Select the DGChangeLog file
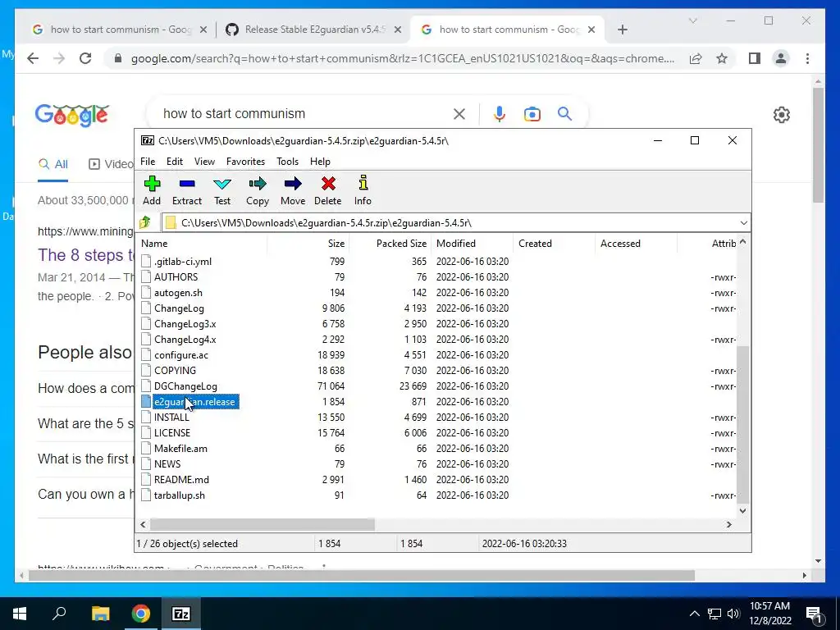 pos(185,386)
